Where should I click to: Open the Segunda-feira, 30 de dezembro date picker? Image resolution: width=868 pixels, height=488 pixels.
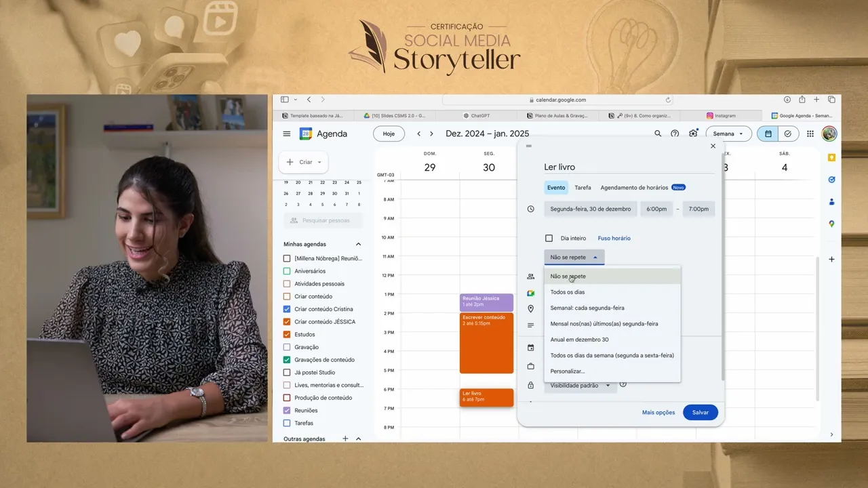(x=591, y=209)
